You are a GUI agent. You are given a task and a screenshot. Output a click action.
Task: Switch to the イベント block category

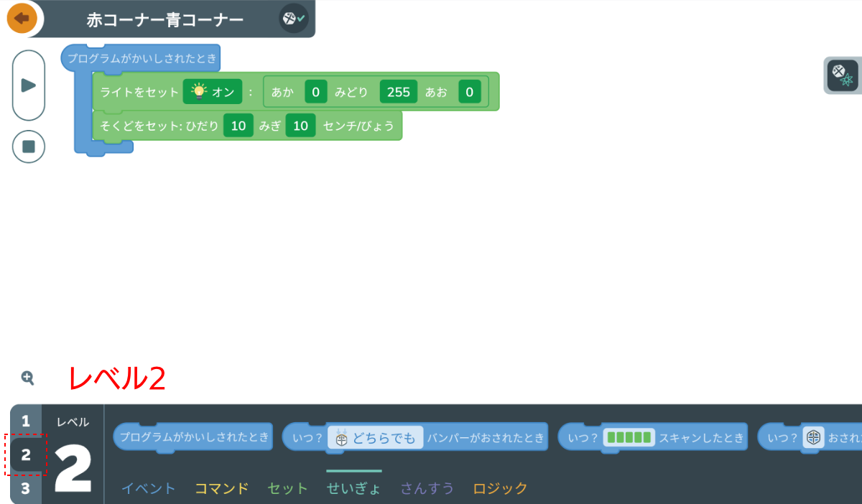pos(149,487)
